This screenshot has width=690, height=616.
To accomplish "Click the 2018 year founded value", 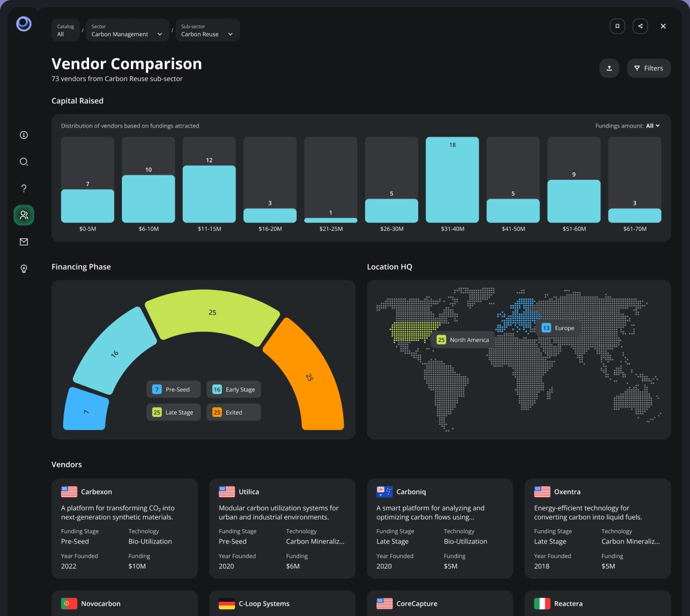I will coord(542,566).
